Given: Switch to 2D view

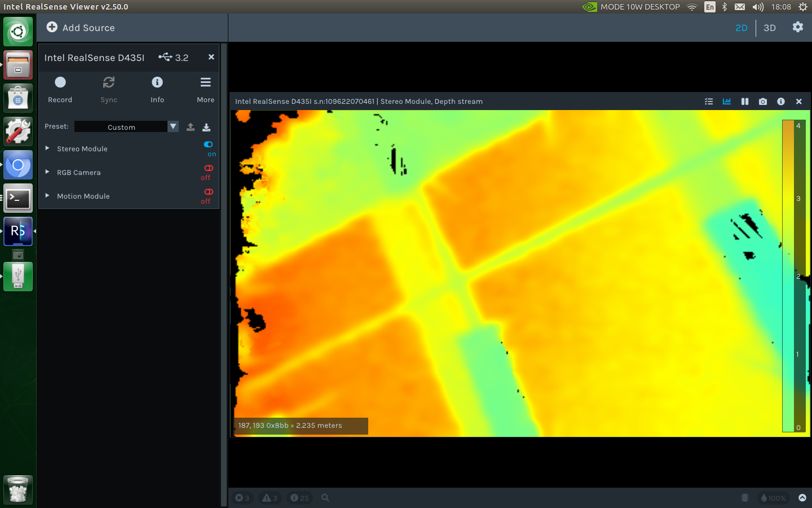Looking at the screenshot, I should (x=741, y=28).
